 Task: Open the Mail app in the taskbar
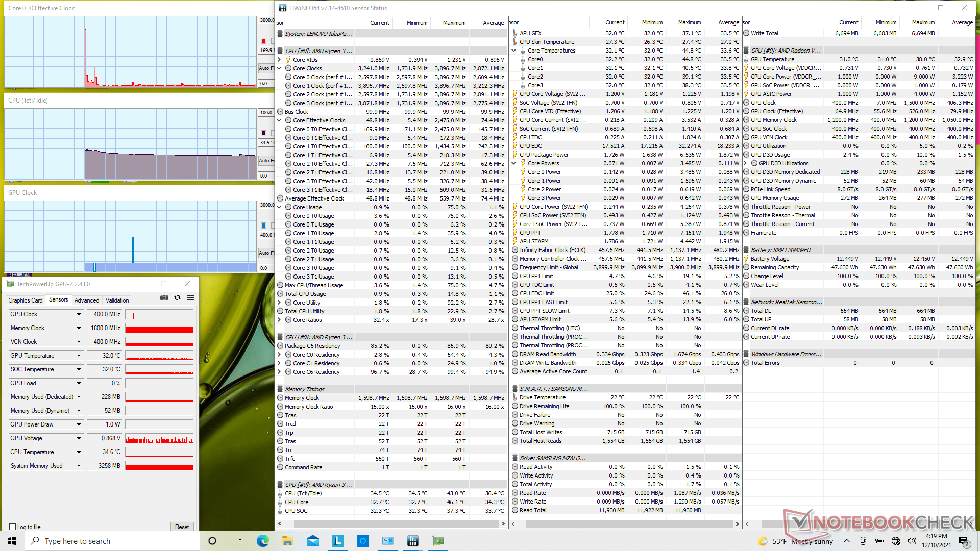(x=313, y=541)
